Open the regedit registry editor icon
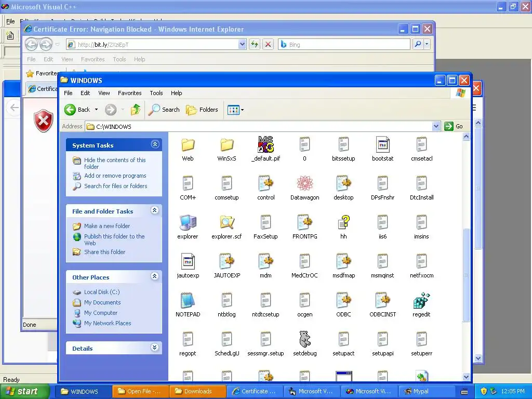 [421, 301]
